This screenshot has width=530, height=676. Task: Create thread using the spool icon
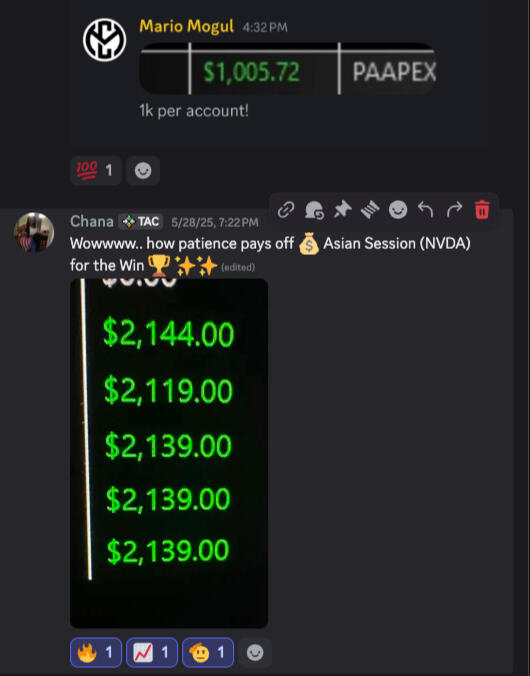(x=370, y=210)
